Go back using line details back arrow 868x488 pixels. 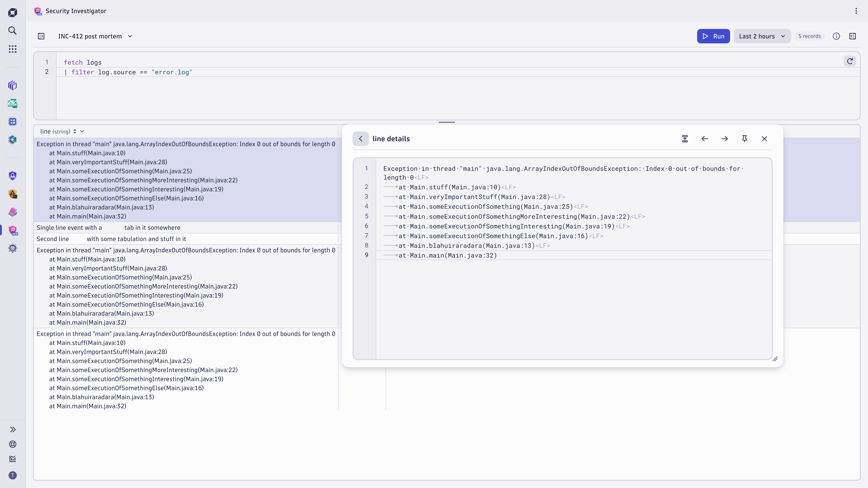pyautogui.click(x=361, y=138)
